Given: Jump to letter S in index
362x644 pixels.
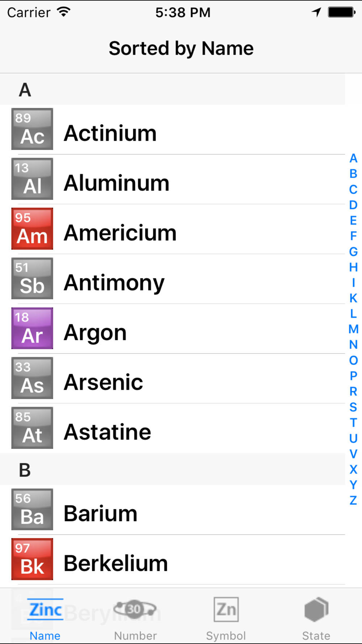Looking at the screenshot, I should click(353, 407).
